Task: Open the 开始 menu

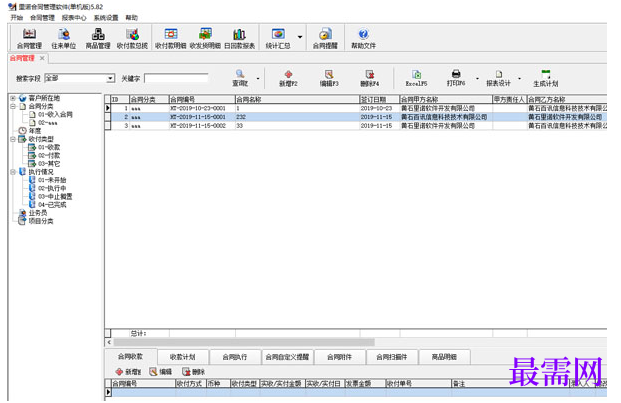Action: click(x=17, y=17)
